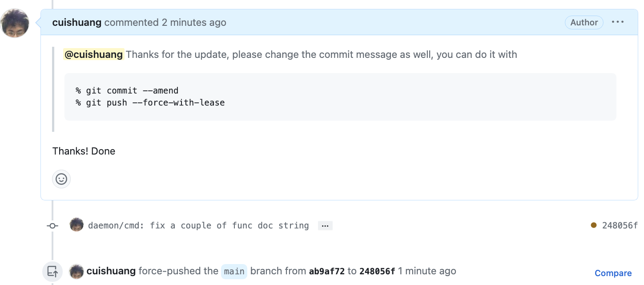Add an emoji reaction to the comment

point(61,179)
